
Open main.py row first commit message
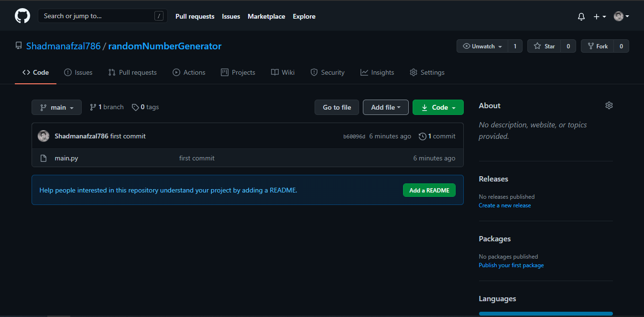197,158
